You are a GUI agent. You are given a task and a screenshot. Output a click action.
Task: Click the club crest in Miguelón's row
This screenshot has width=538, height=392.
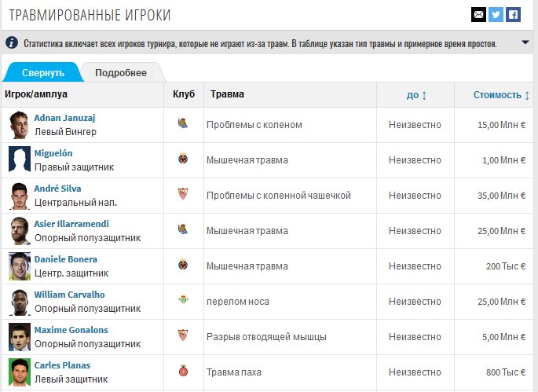[182, 159]
